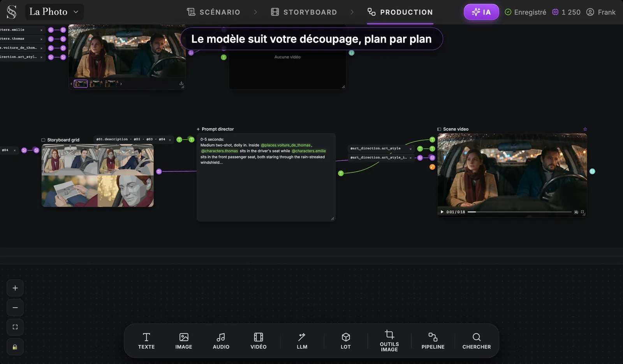Select the PRODUCTION tab
623x364 pixels.
(x=400, y=12)
